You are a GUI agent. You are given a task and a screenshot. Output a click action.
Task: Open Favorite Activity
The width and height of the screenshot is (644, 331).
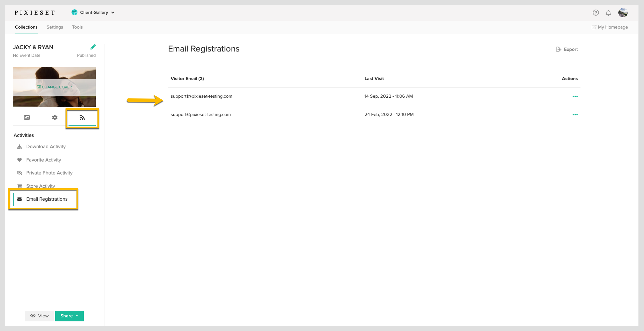tap(44, 160)
